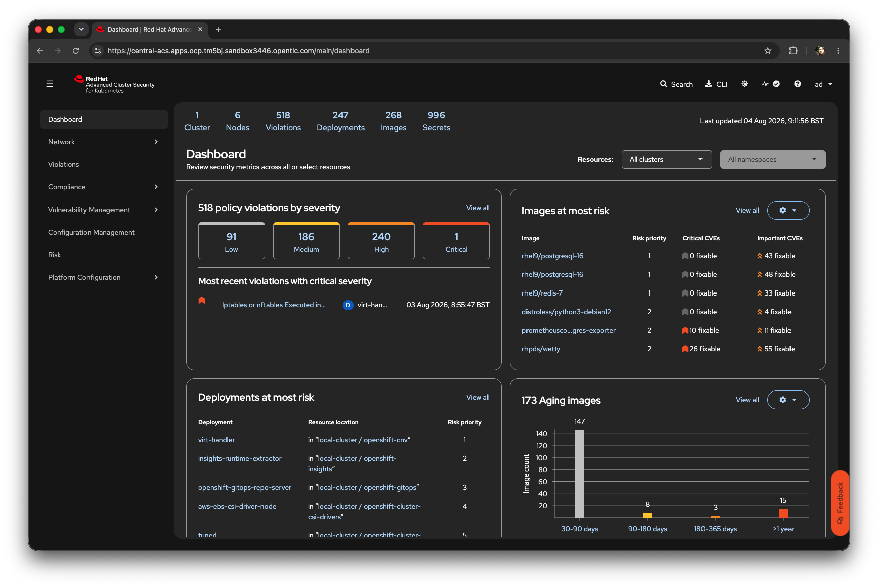Open Violations in the sidebar
The width and height of the screenshot is (878, 588).
pyautogui.click(x=104, y=164)
